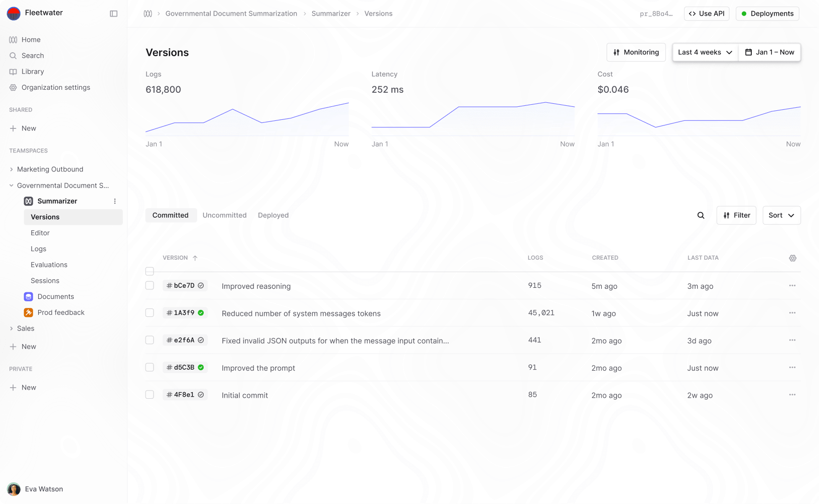Click the Prod feedback icon in the sidebar
This screenshot has width=819, height=504.
tap(29, 312)
